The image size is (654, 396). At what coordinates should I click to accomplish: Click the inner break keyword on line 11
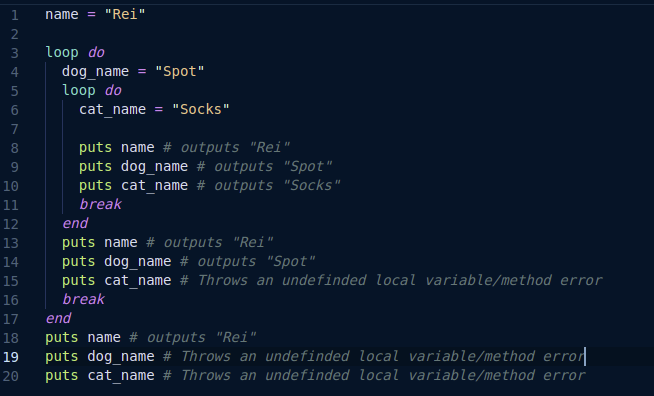pyautogui.click(x=101, y=204)
